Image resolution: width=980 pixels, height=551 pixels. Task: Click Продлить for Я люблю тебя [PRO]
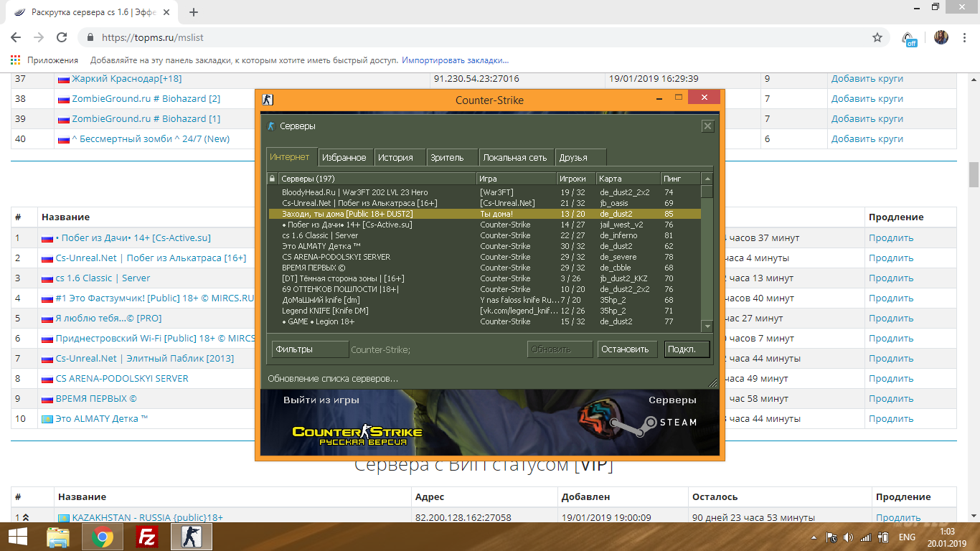891,319
